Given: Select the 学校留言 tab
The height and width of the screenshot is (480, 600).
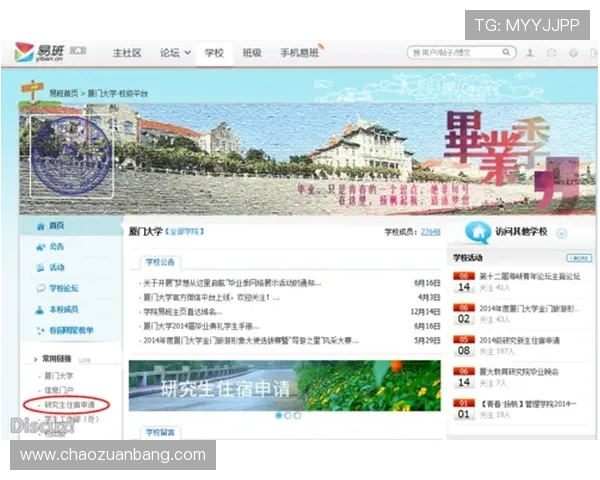Looking at the screenshot, I should (160, 433).
